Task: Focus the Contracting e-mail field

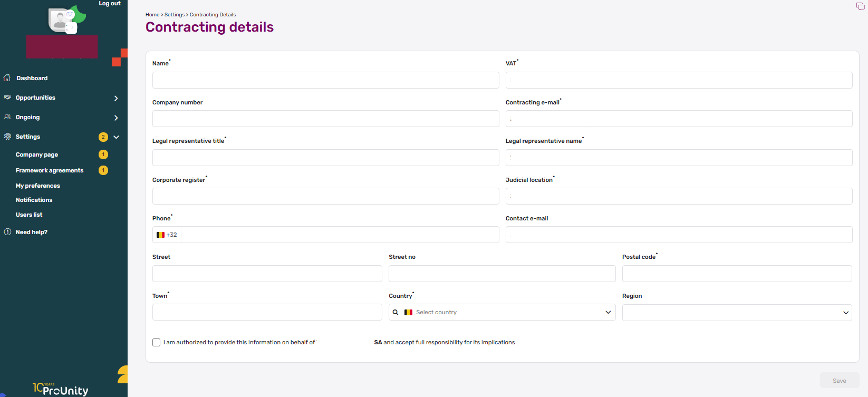Action: click(x=679, y=119)
